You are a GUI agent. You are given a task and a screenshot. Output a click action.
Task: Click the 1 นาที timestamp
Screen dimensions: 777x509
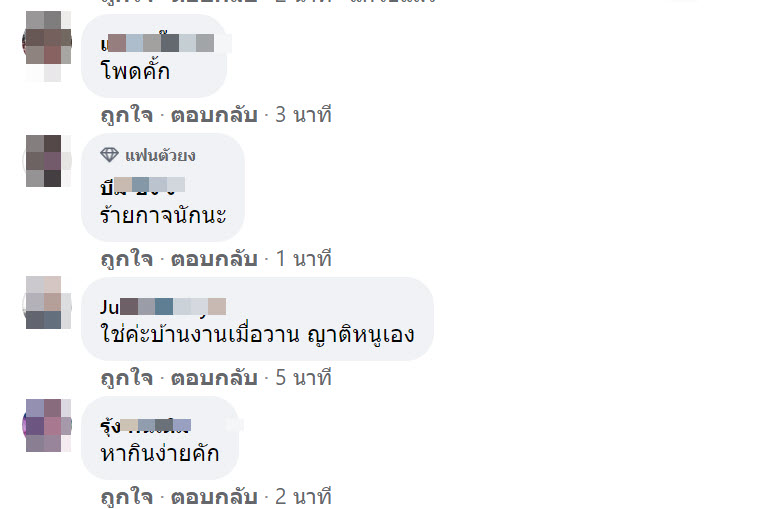click(303, 259)
